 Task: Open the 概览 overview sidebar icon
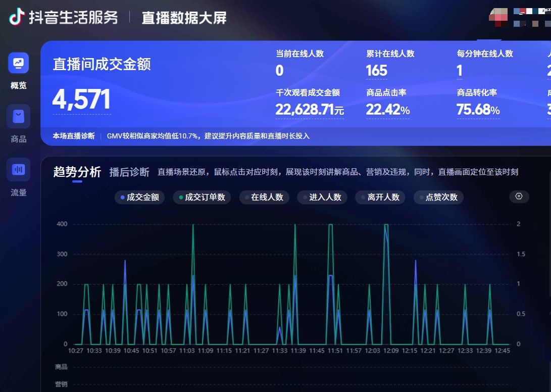18,63
